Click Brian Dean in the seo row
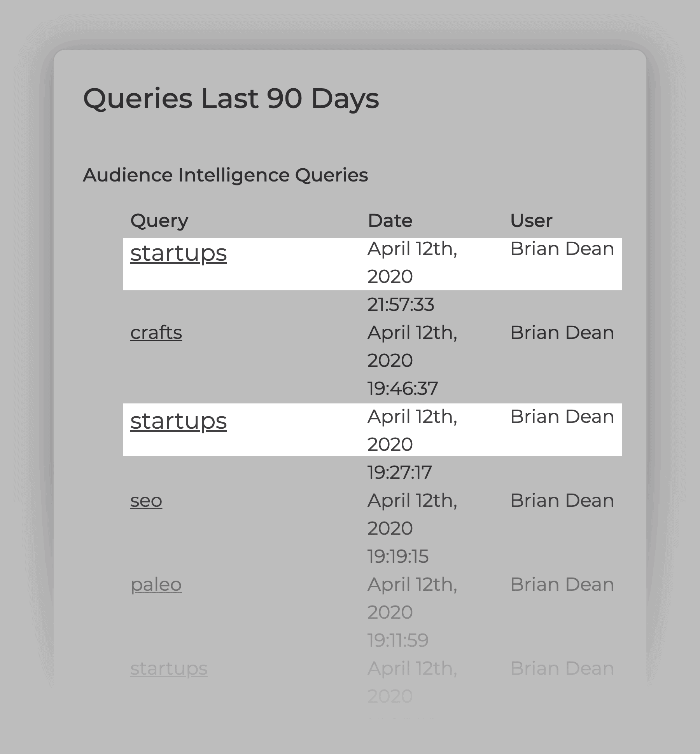Viewport: 700px width, 754px height. [562, 501]
